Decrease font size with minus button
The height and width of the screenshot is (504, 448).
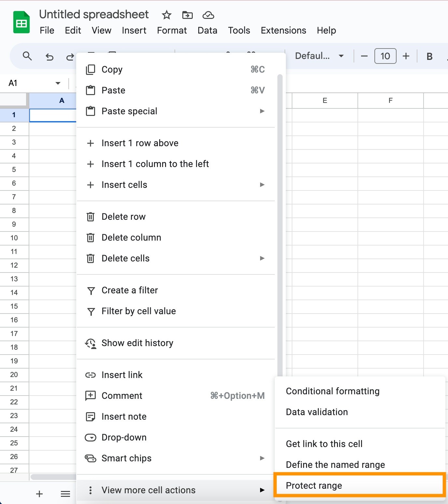coord(364,56)
